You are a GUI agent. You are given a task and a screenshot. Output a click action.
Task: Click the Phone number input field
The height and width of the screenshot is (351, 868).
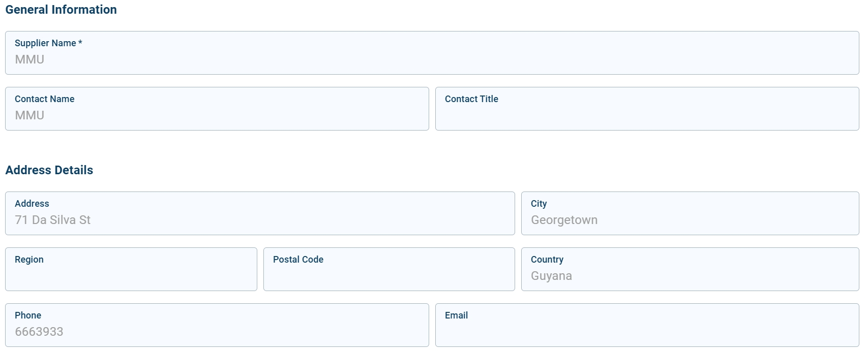point(217,332)
